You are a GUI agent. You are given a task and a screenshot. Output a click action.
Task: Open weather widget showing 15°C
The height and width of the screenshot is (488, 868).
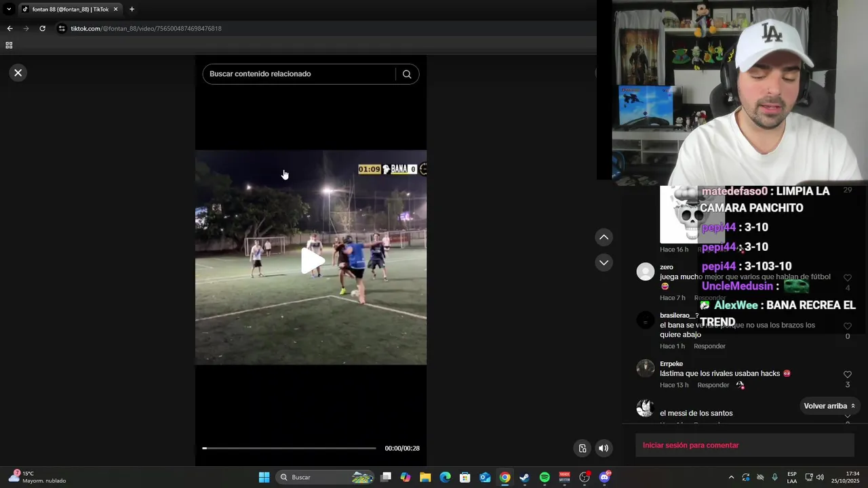[x=37, y=477]
